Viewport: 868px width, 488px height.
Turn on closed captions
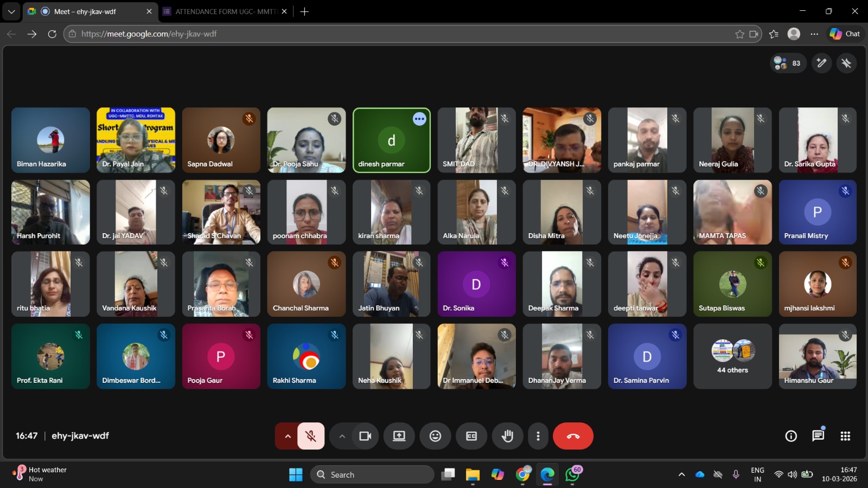[471, 436]
